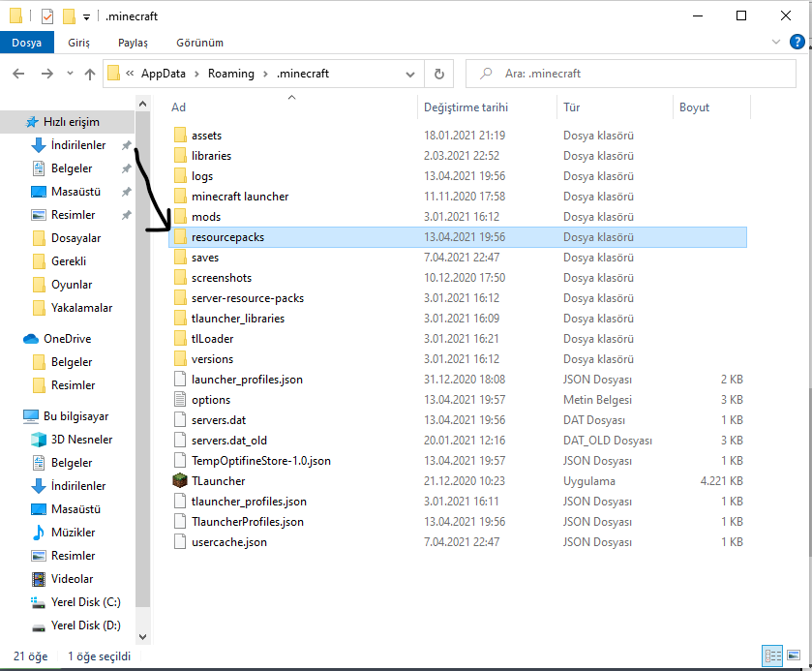Click the sidebar scroll down arrow
Image resolution: width=812 pixels, height=671 pixels.
point(143,637)
